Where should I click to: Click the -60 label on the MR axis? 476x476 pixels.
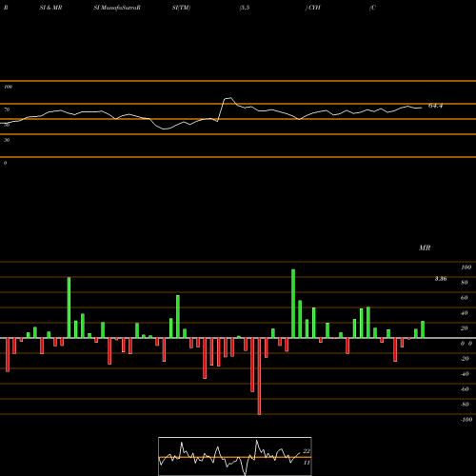[465, 389]
